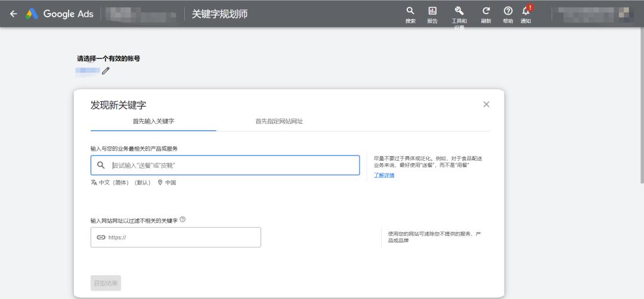Open the 了解详情 link
Screen dimensions: 644x299
tap(384, 175)
